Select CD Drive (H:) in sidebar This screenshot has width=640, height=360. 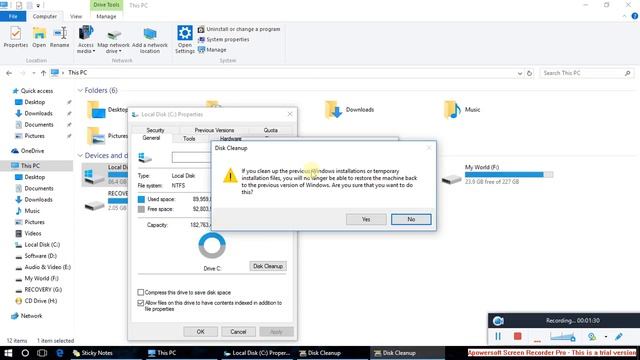(40, 301)
